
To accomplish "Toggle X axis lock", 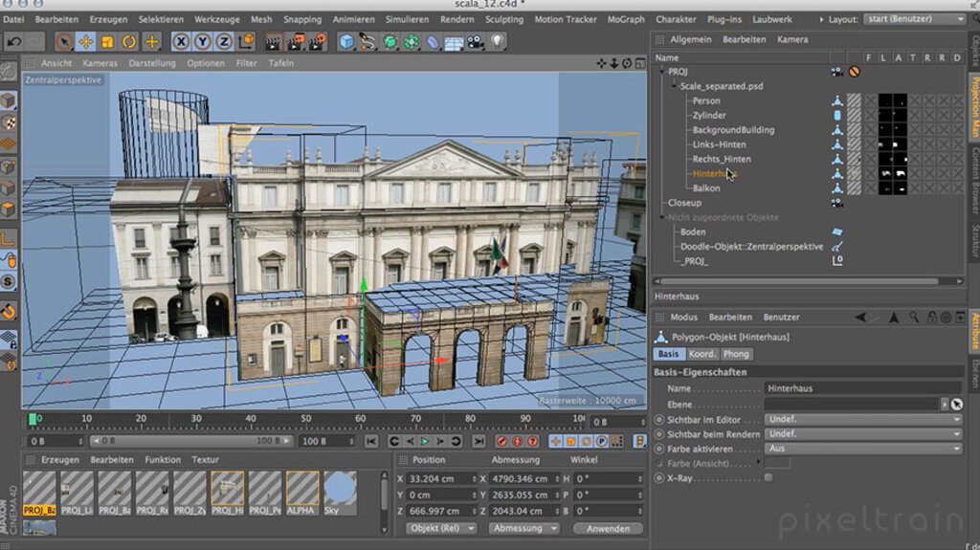I will click(181, 42).
